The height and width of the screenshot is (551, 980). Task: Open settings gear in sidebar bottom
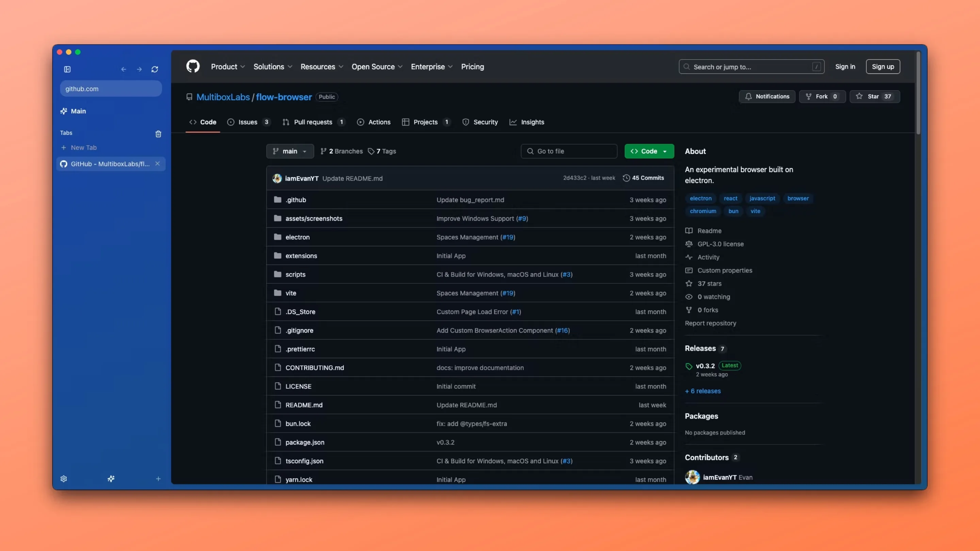click(64, 479)
